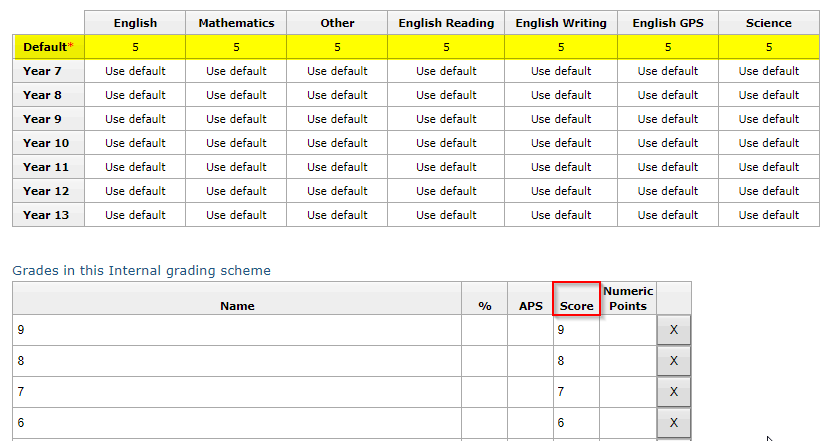Click the Score column header in grades table
Image resolution: width=829 pixels, height=441 pixels.
click(x=576, y=299)
